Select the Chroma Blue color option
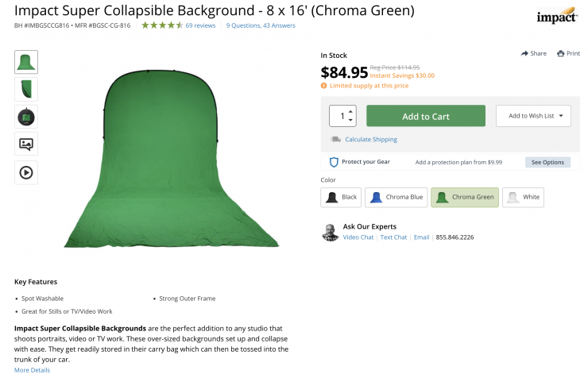The width and height of the screenshot is (588, 378). pos(396,197)
